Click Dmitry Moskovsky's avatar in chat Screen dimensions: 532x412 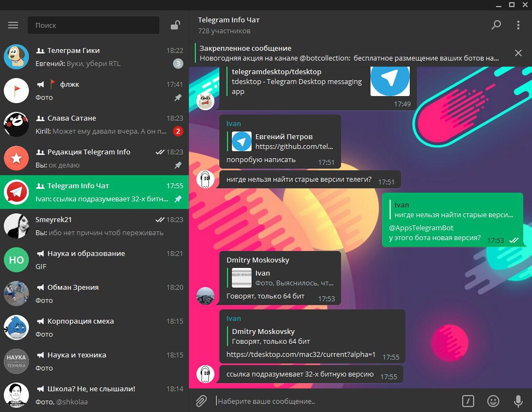pos(205,296)
